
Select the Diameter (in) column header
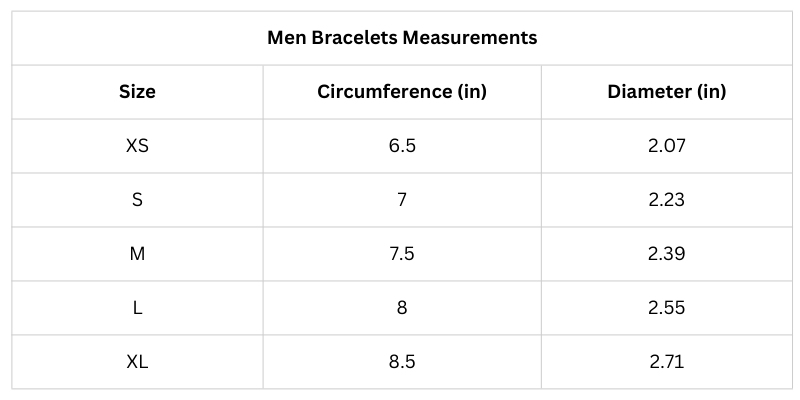[x=667, y=92]
